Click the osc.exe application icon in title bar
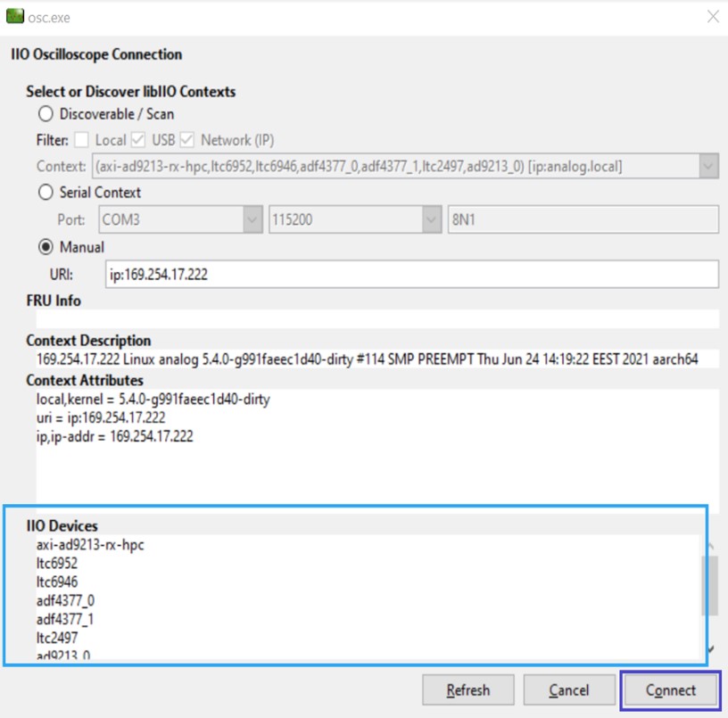 point(15,17)
